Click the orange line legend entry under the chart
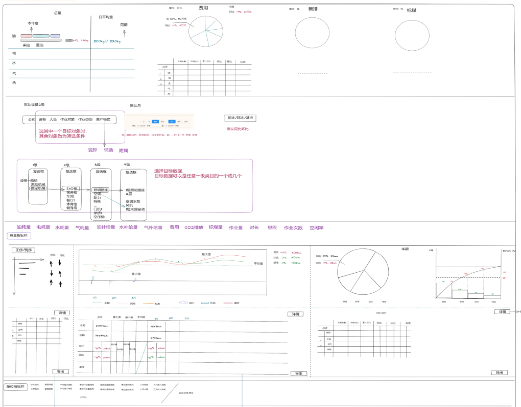Viewport: 521px width, 407px height. [x=152, y=303]
